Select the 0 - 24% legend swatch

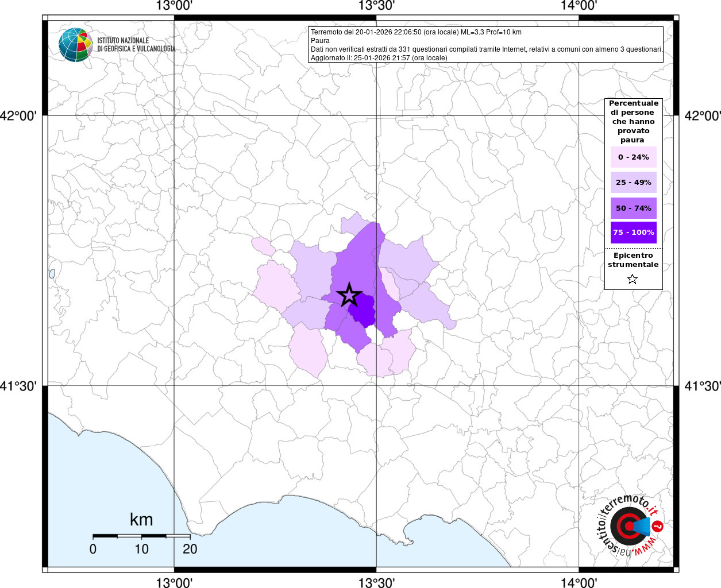[x=634, y=157]
